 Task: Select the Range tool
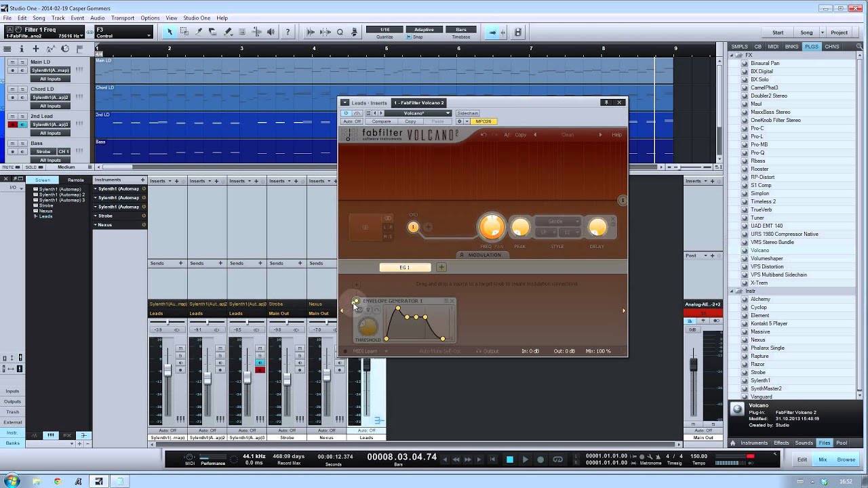(184, 32)
